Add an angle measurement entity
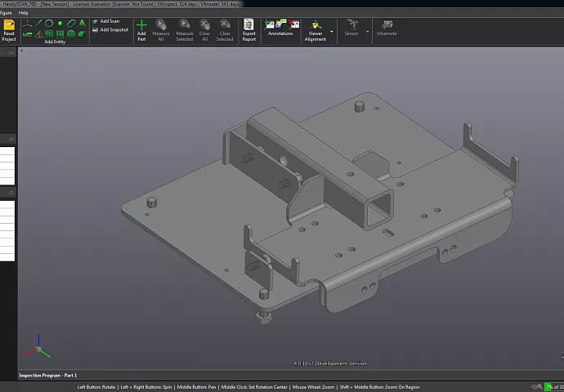 [38, 34]
